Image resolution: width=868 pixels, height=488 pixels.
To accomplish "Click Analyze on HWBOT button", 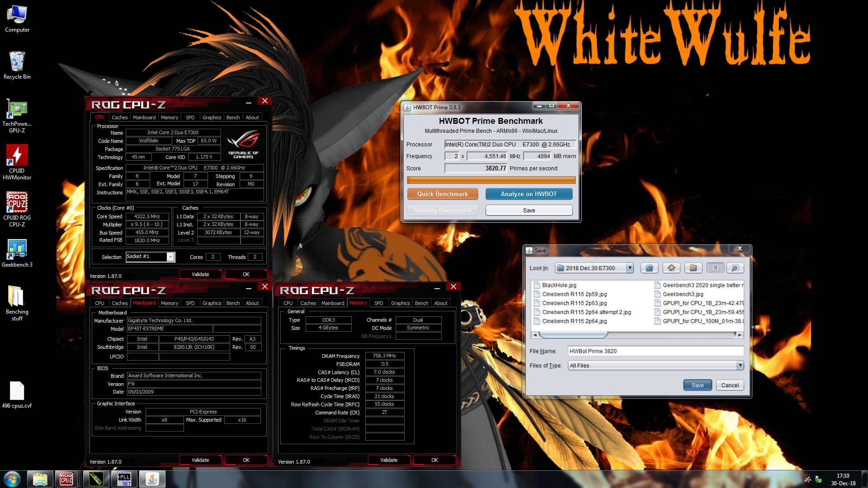I will pyautogui.click(x=528, y=194).
